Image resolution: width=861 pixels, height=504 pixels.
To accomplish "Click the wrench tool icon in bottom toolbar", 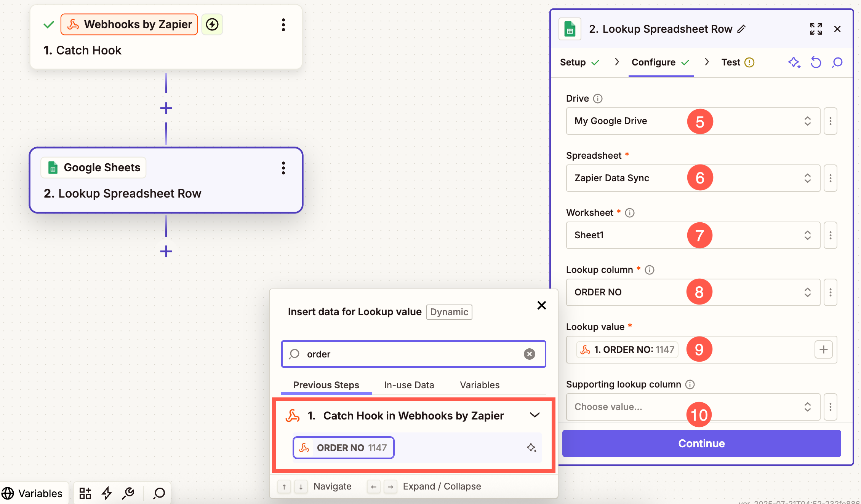I will tap(128, 493).
